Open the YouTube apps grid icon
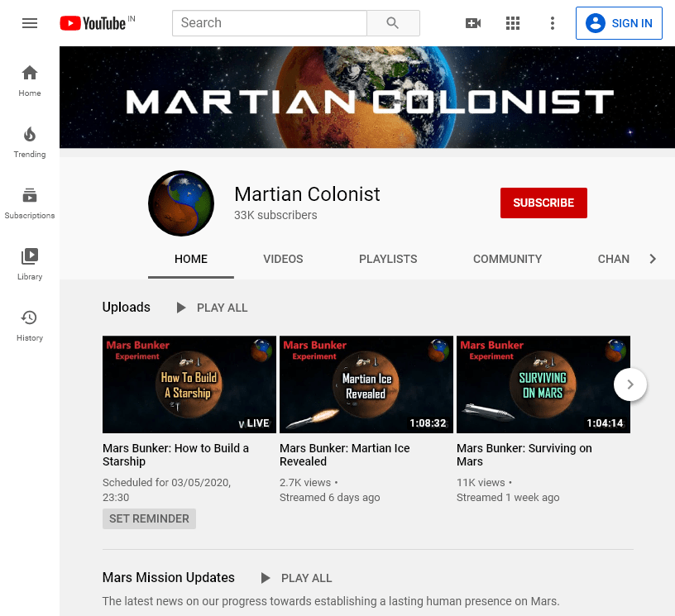This screenshot has width=675, height=616. pos(513,23)
